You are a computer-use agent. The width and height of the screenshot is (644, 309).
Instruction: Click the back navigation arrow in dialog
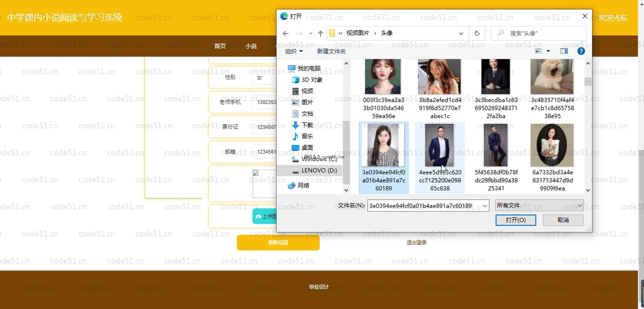click(285, 33)
